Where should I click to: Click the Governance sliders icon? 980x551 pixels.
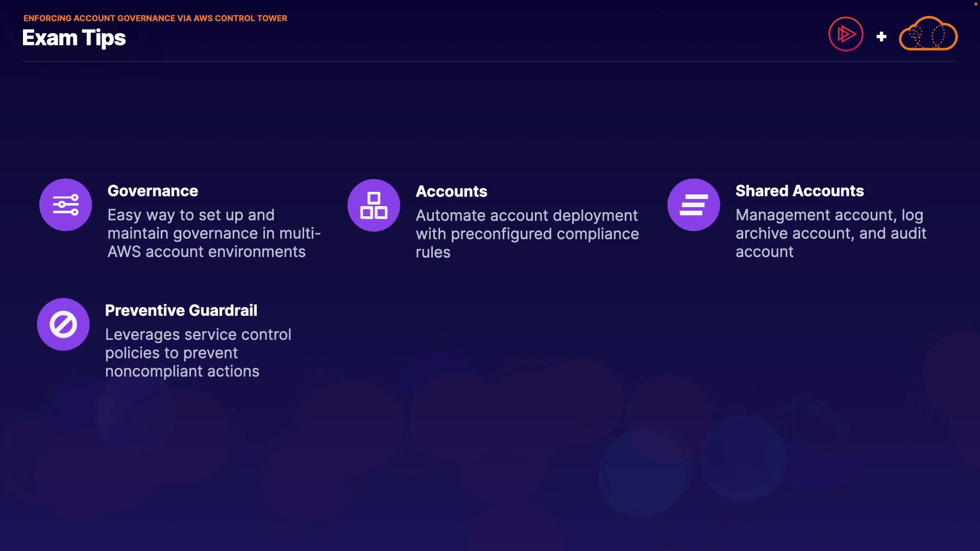click(x=66, y=205)
